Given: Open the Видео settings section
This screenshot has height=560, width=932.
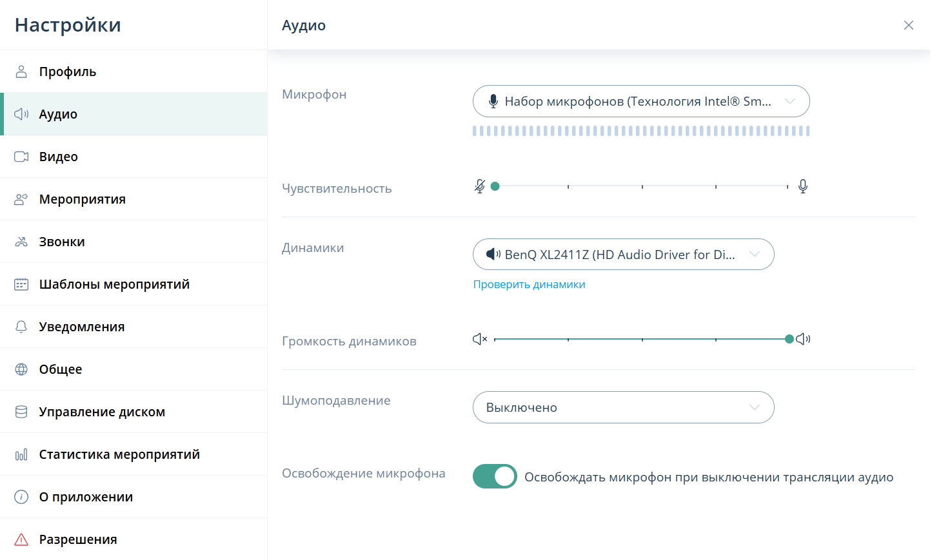Looking at the screenshot, I should pyautogui.click(x=134, y=157).
